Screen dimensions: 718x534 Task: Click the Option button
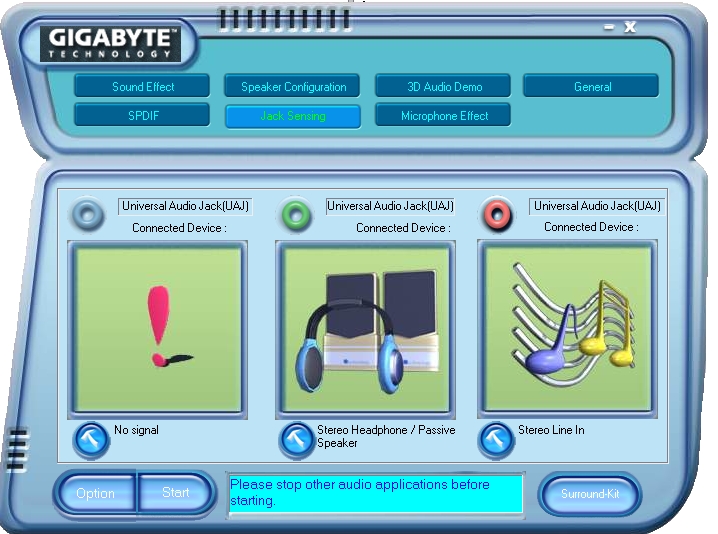95,493
